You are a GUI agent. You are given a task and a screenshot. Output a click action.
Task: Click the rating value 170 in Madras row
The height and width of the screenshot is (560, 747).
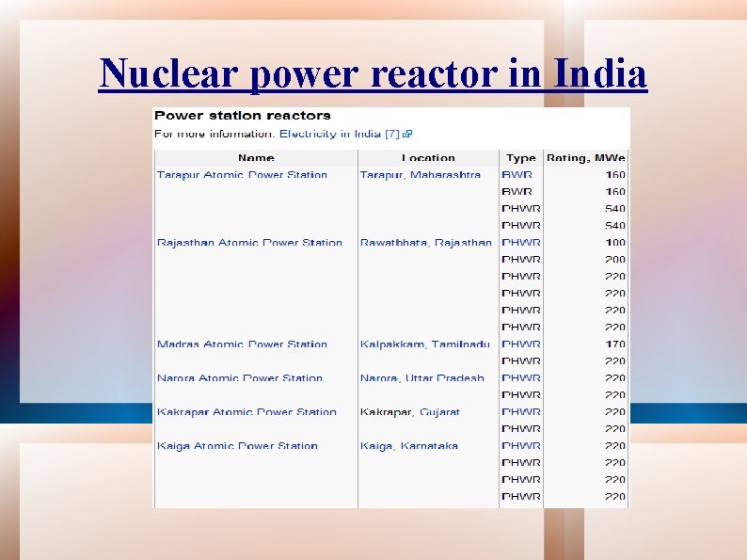coord(615,344)
